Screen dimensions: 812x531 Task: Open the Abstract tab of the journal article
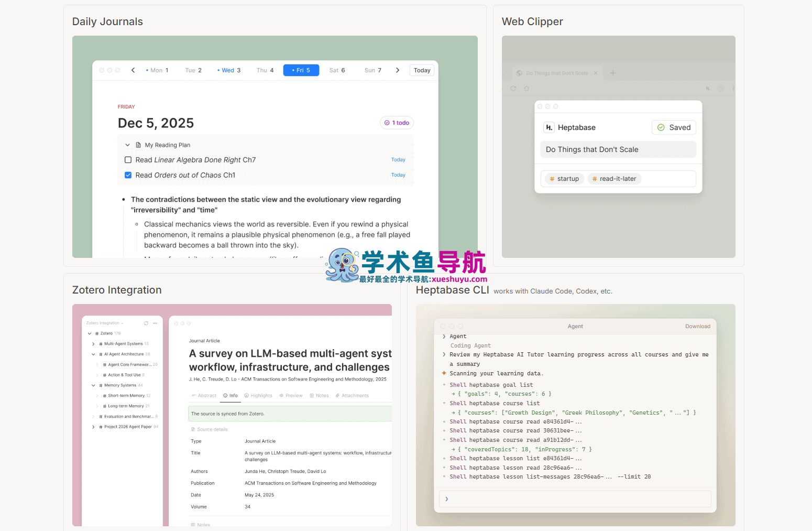click(x=204, y=396)
